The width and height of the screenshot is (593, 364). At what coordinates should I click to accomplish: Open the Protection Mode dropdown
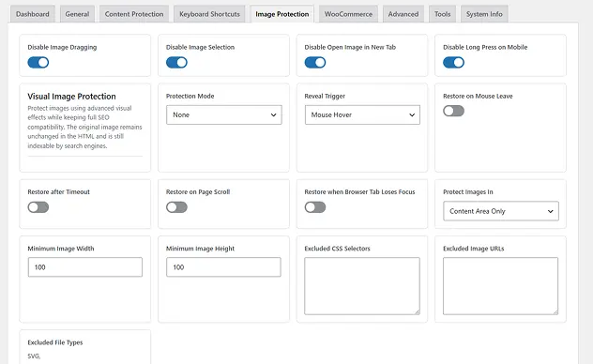click(224, 114)
